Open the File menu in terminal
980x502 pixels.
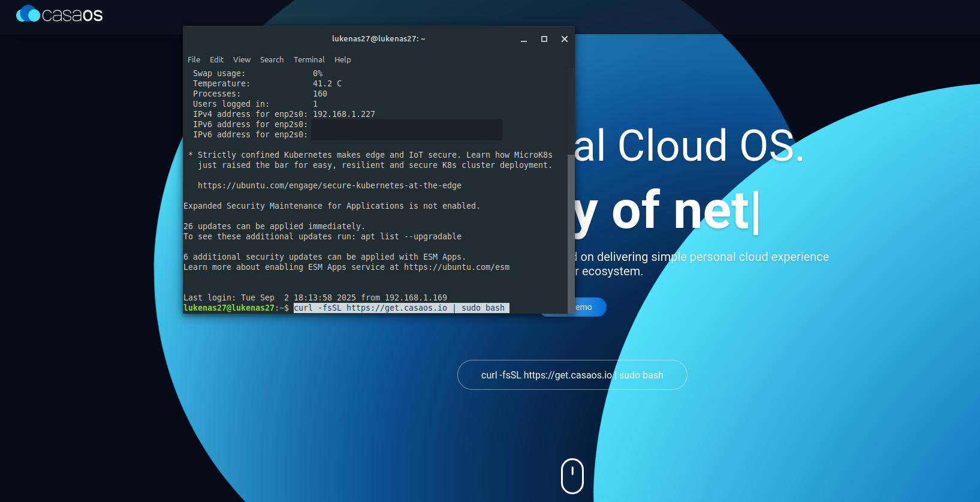[194, 60]
